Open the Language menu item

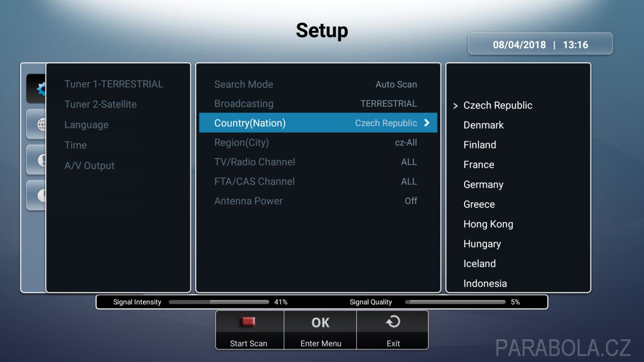click(86, 125)
